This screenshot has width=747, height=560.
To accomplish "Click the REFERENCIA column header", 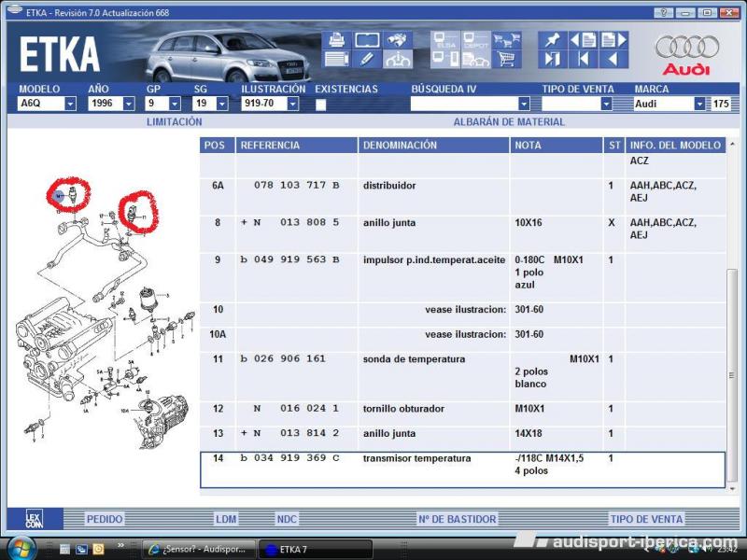I will pos(296,146).
